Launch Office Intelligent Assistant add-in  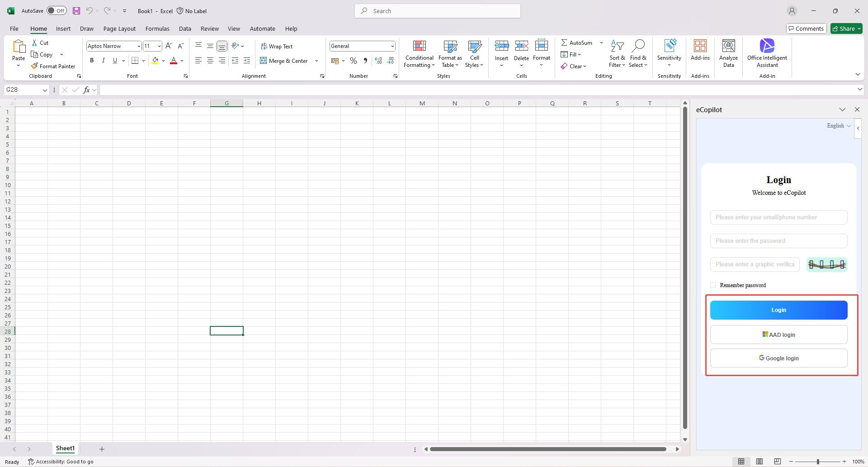point(767,53)
